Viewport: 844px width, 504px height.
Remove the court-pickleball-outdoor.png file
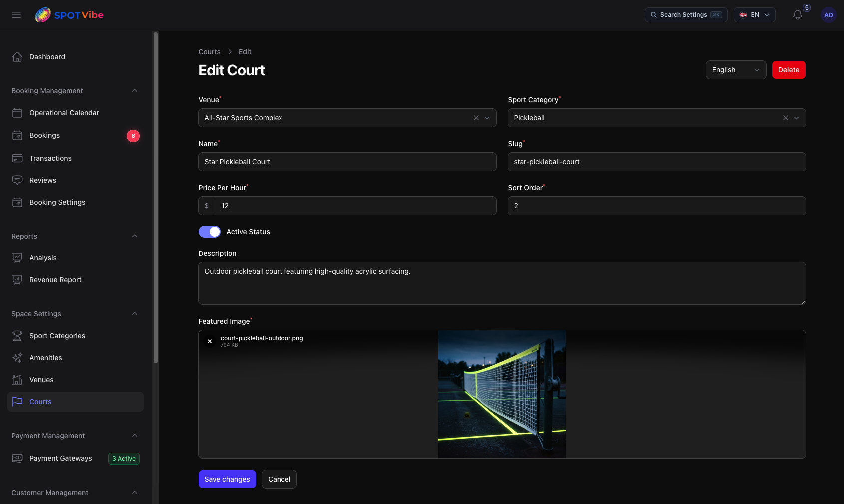(210, 341)
